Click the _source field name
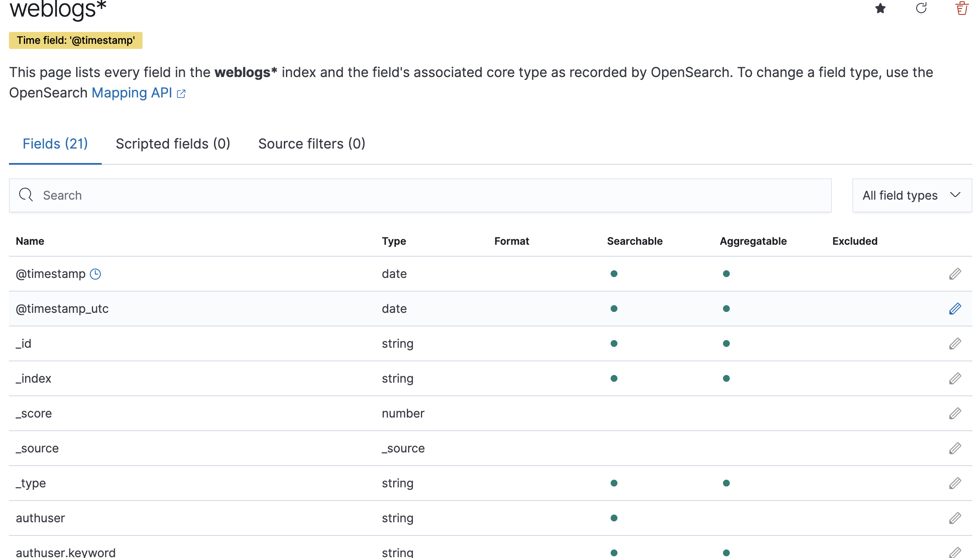Viewport: 980px width, 558px height. click(37, 448)
